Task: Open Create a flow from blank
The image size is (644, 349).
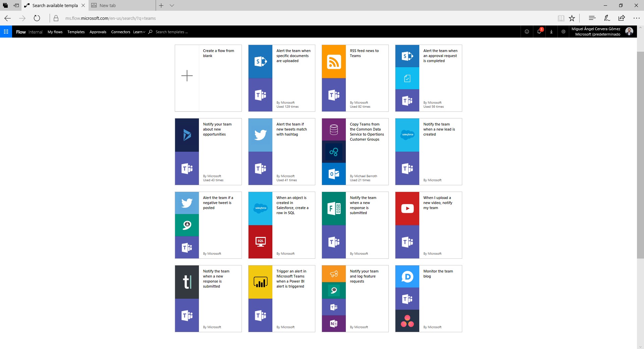Action: click(x=208, y=78)
